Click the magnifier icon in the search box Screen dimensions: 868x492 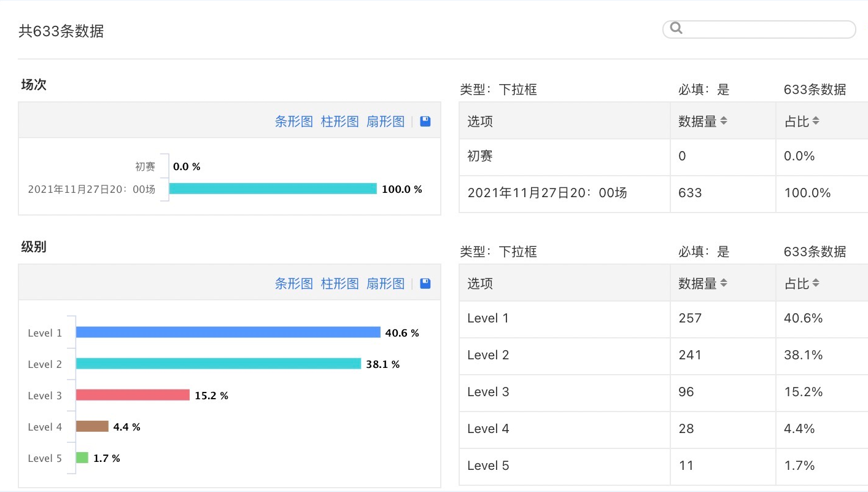point(676,28)
